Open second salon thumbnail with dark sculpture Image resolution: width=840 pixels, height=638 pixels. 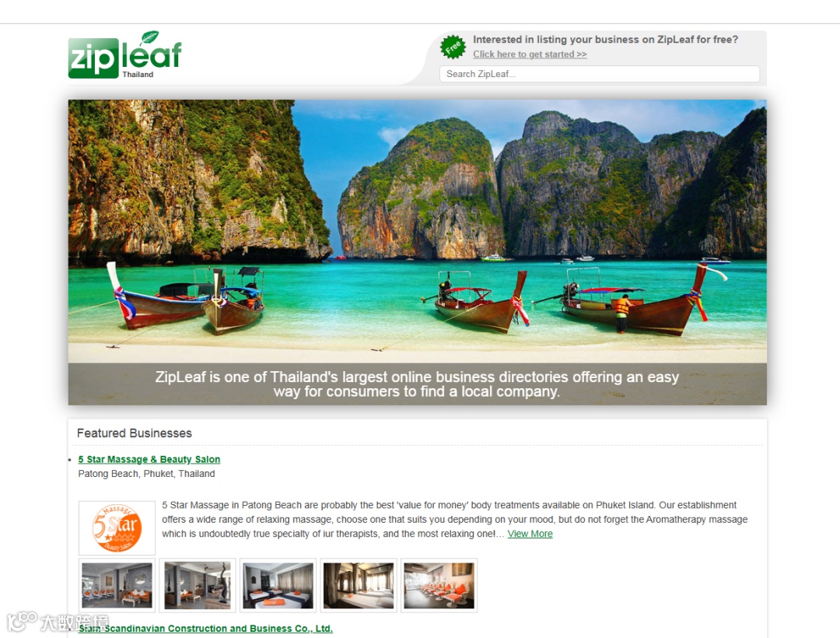click(197, 585)
